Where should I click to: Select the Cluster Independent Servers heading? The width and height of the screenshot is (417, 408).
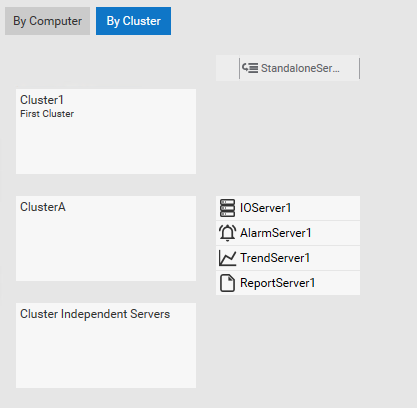click(95, 314)
